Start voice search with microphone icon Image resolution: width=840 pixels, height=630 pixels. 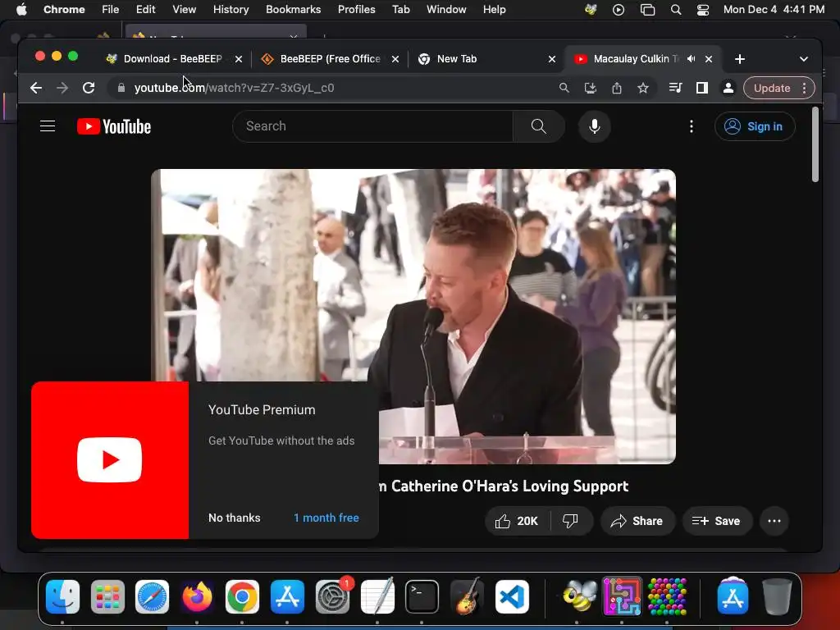(594, 126)
